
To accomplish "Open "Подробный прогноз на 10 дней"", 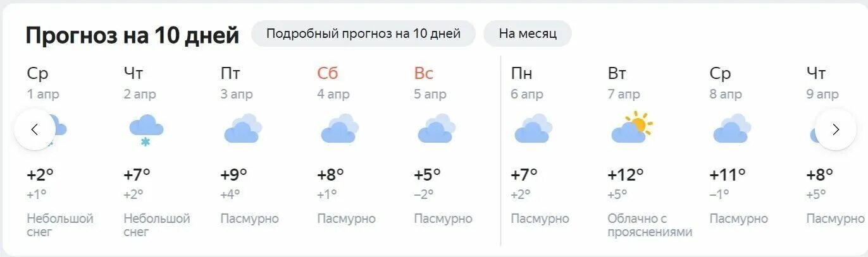I will (x=363, y=33).
